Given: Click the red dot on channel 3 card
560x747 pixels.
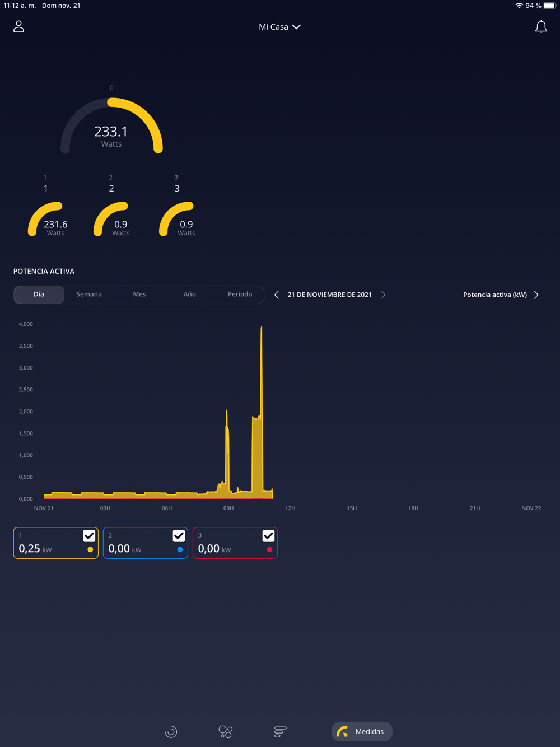Looking at the screenshot, I should 269,550.
